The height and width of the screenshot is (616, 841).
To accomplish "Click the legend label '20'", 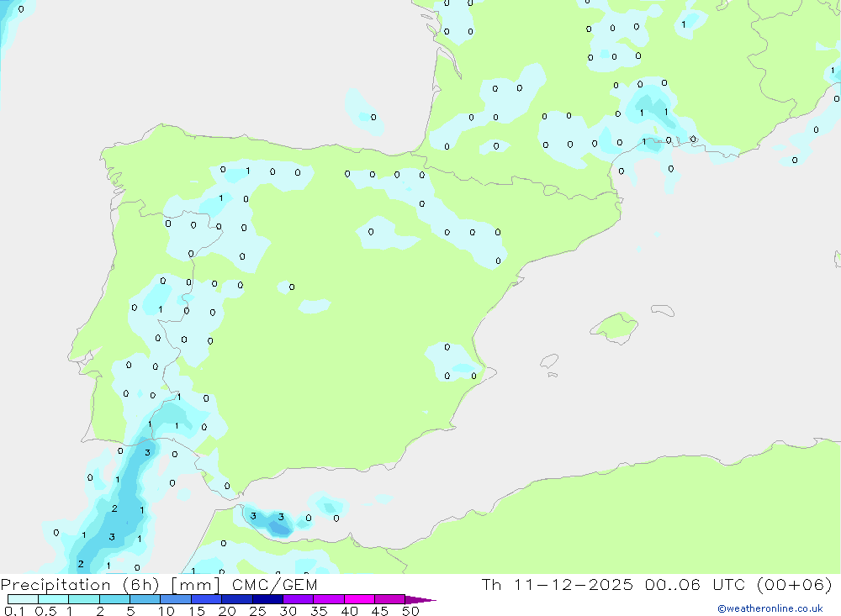I will point(227,611).
